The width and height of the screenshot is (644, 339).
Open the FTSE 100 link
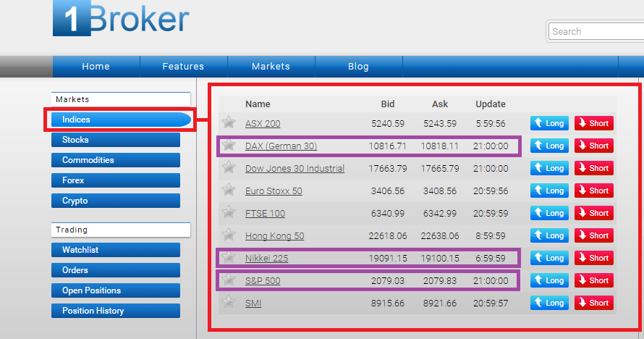(x=265, y=214)
